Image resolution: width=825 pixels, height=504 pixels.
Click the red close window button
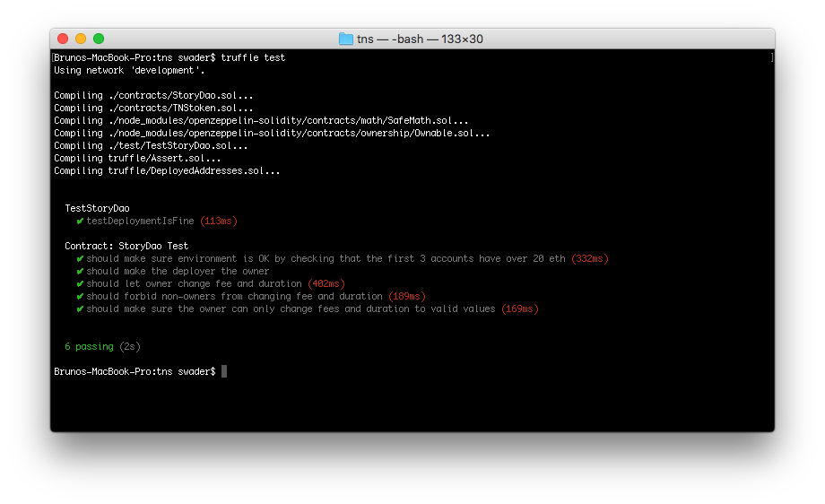tap(63, 39)
